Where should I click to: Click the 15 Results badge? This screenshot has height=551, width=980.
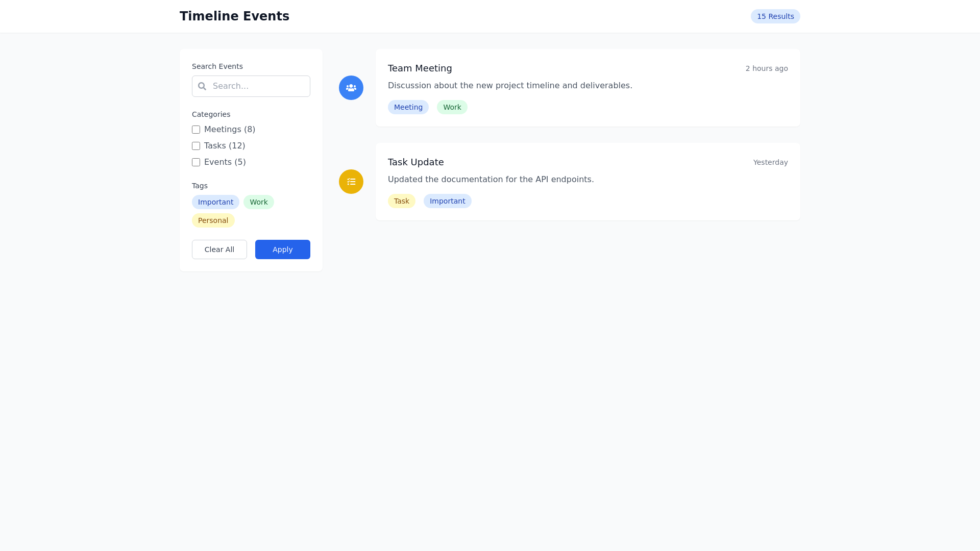[x=775, y=16]
